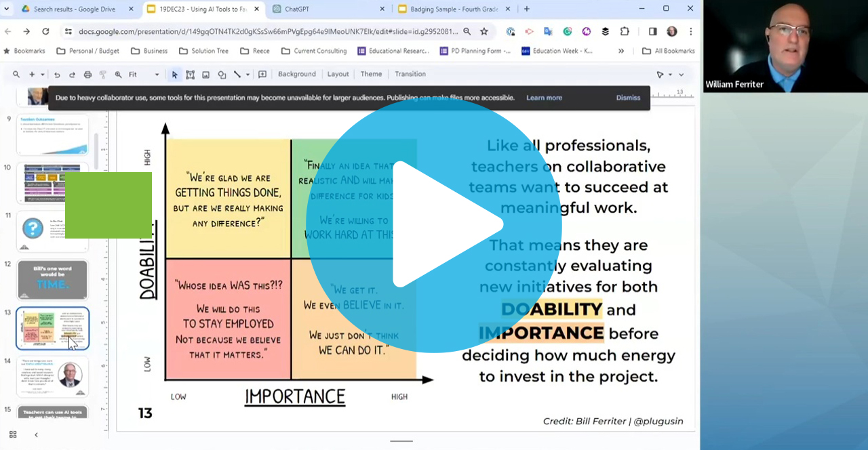Screen dimensions: 868x450
Task: Select slide 11 question mark thumbnail
Action: click(x=52, y=232)
